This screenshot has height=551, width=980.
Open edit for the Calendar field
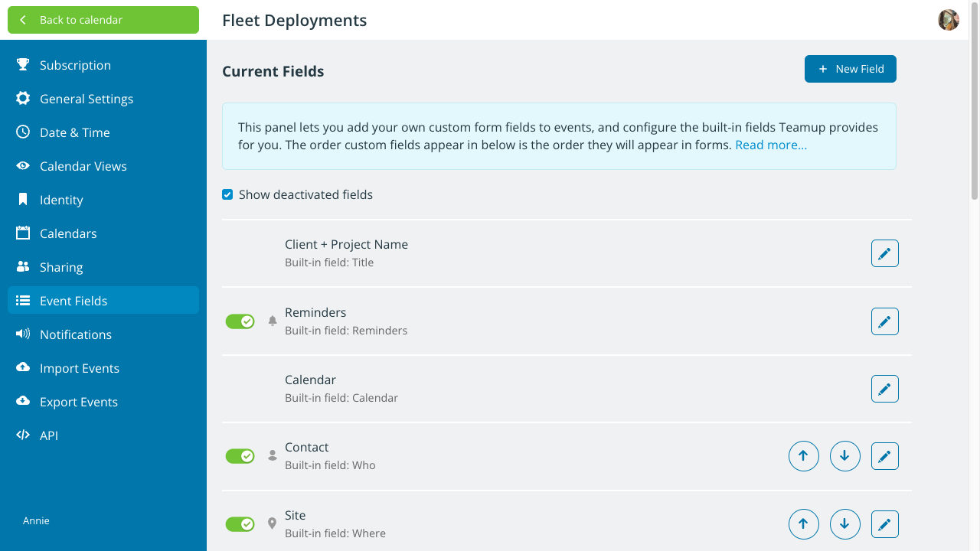[x=884, y=389]
